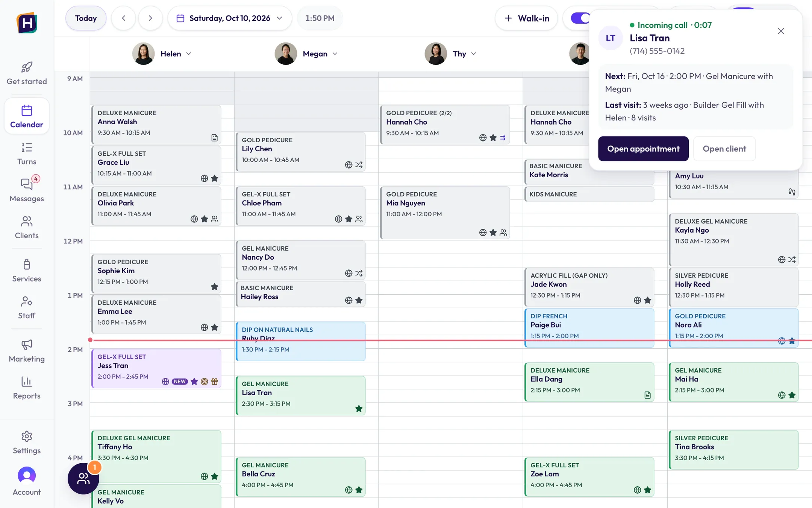Open Messages with 4 unread
Image resolution: width=812 pixels, height=508 pixels.
pyautogui.click(x=27, y=190)
